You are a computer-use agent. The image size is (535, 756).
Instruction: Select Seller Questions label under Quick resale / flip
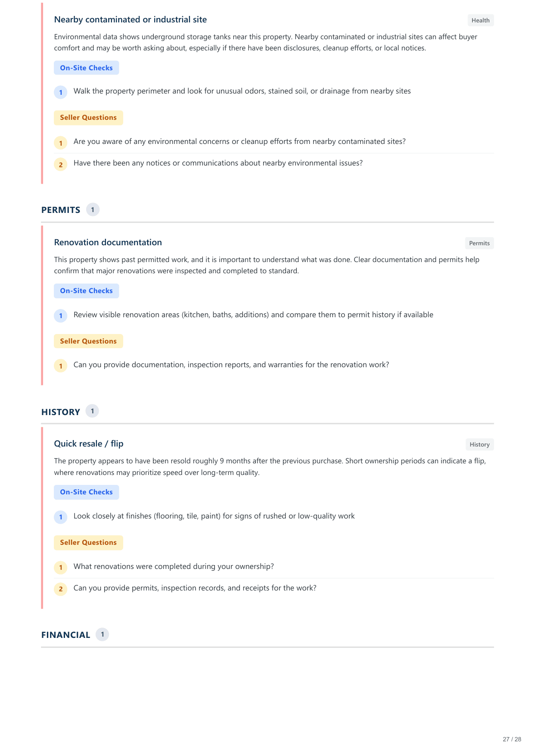tap(88, 542)
